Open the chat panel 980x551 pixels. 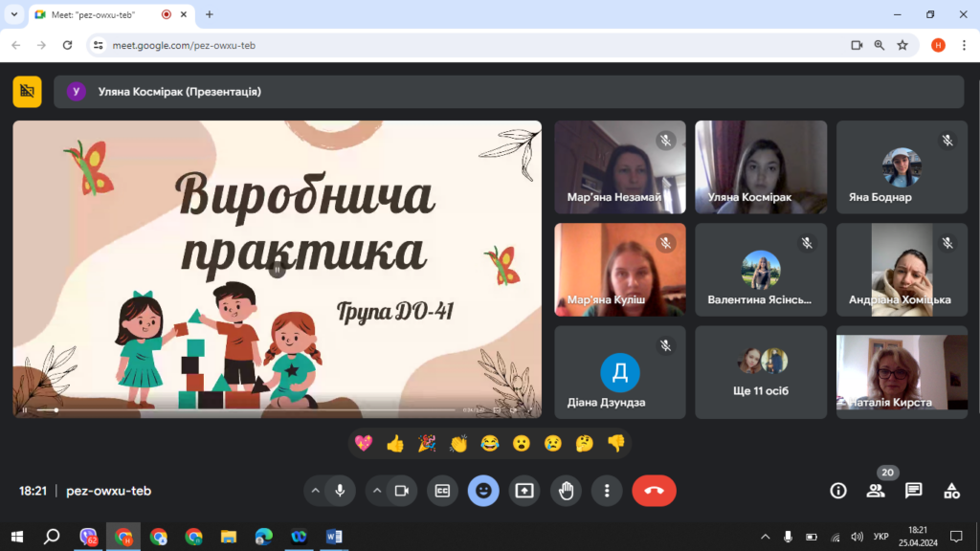point(913,491)
